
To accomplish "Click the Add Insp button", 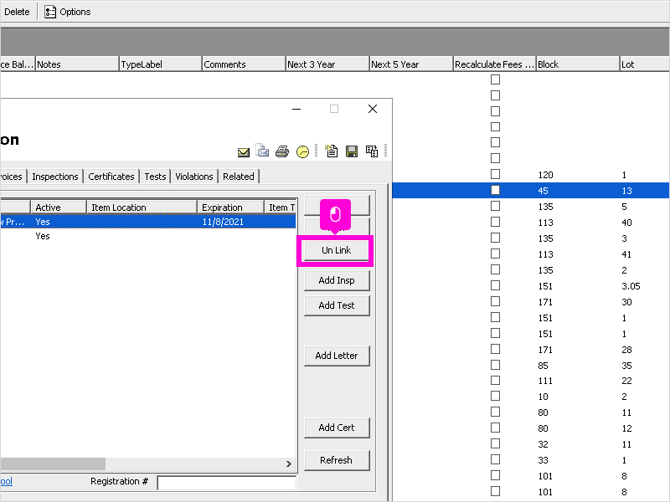I will point(336,281).
